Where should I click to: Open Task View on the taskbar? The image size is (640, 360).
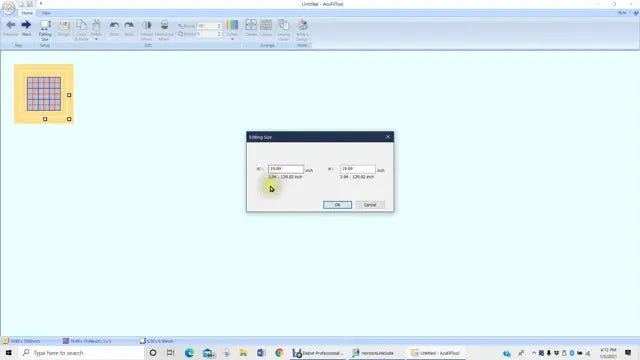[171, 353]
